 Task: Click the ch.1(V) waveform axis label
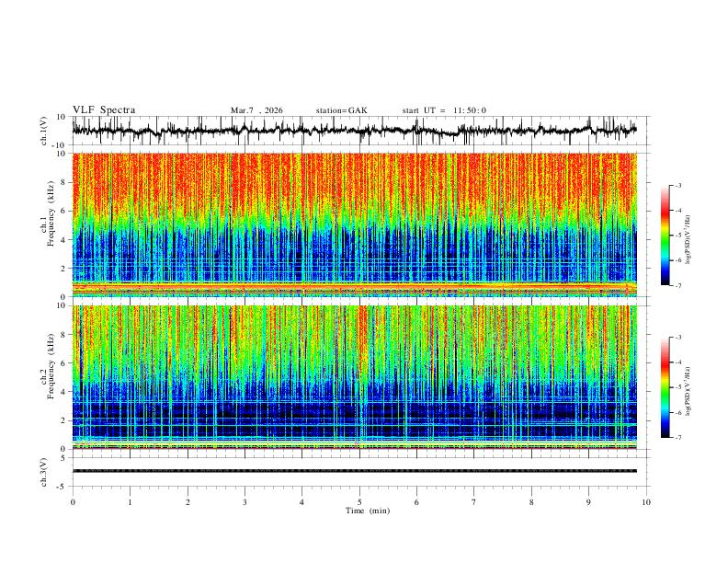(x=44, y=131)
